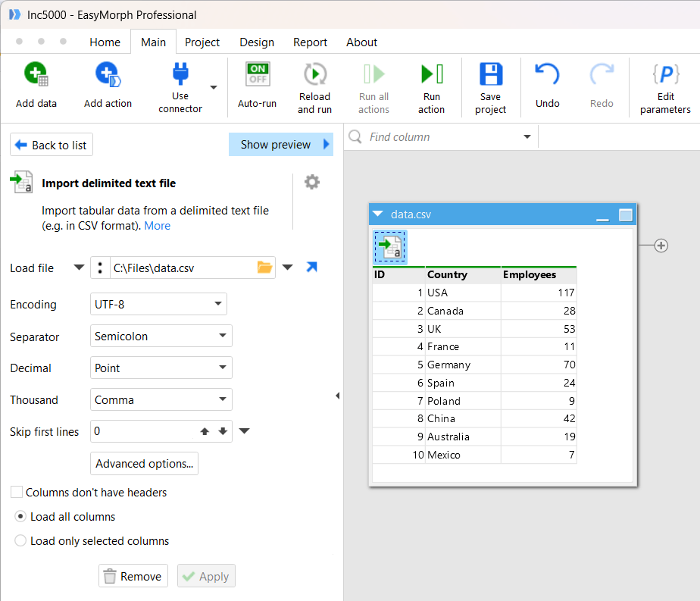Click the Remove button
This screenshot has height=601, width=700.
[x=133, y=576]
